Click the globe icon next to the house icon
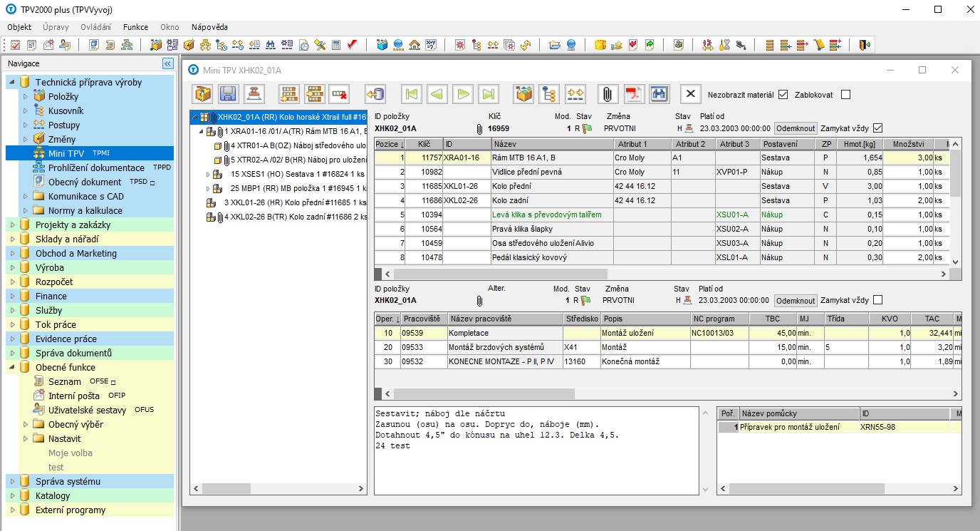The height and width of the screenshot is (531, 980). (397, 45)
